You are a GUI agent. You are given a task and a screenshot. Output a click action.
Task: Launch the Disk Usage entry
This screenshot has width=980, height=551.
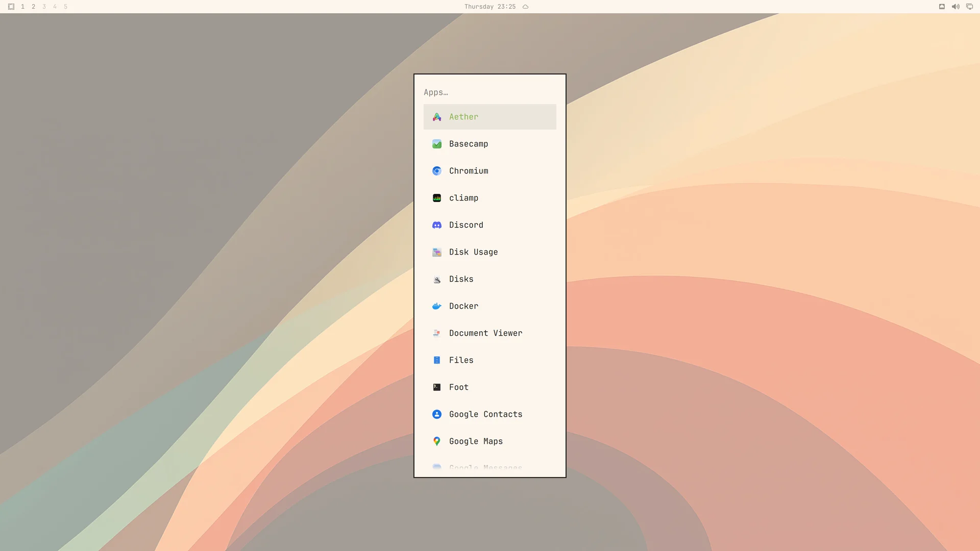[490, 252]
